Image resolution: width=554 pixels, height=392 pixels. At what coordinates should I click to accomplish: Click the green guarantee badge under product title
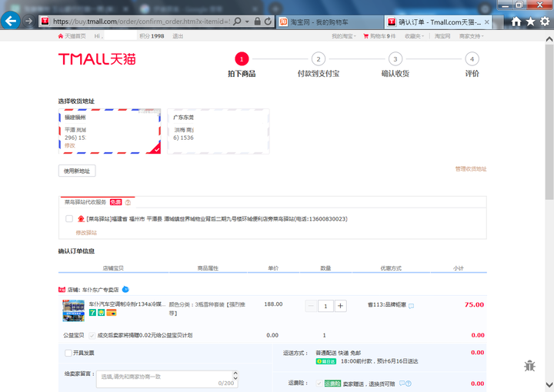click(x=101, y=313)
